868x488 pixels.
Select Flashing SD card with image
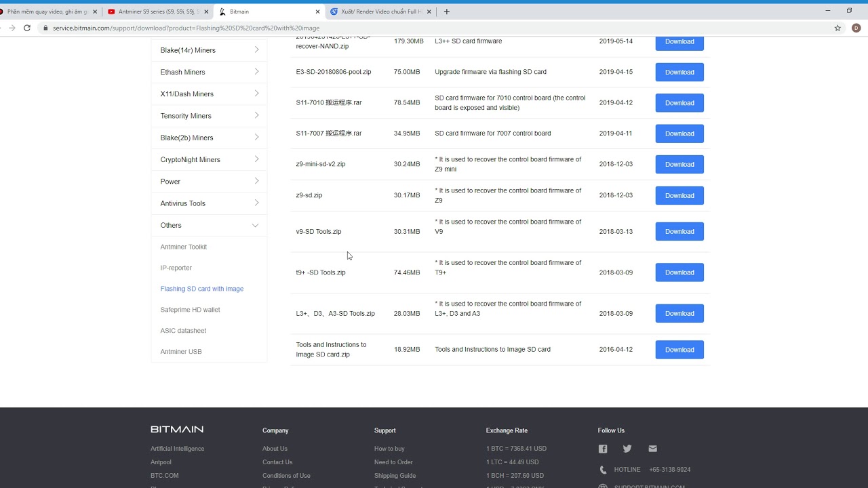click(x=202, y=289)
